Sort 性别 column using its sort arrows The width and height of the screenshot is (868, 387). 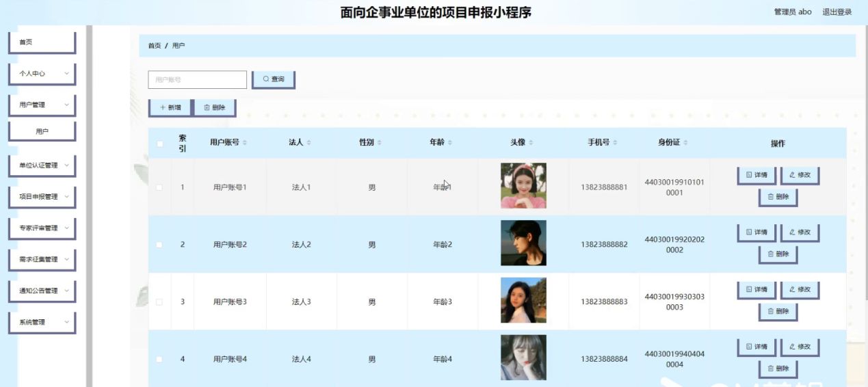pyautogui.click(x=380, y=142)
